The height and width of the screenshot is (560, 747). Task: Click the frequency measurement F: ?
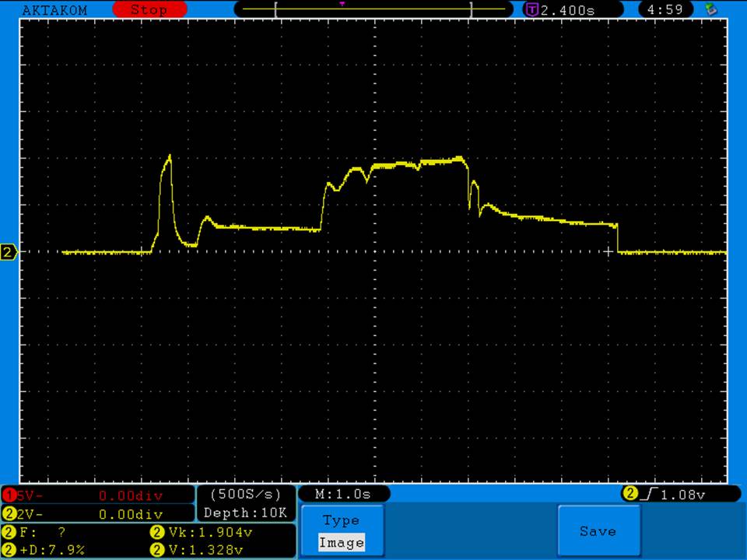(x=43, y=532)
